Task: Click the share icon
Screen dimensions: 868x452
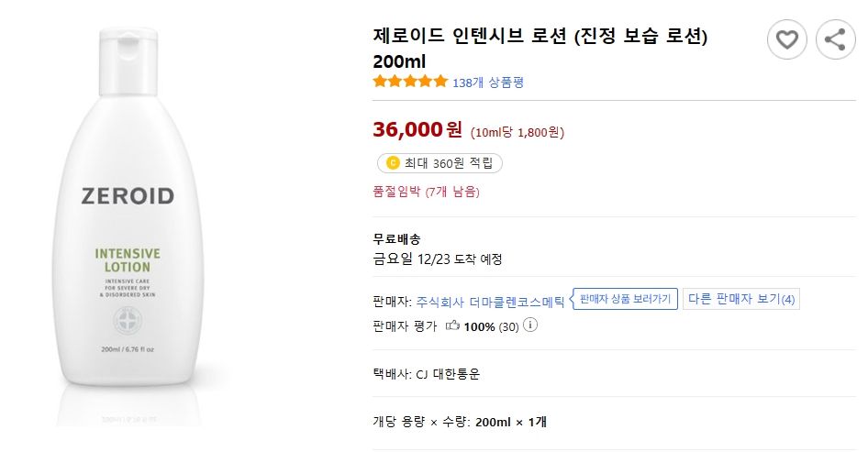Action: pyautogui.click(x=835, y=39)
